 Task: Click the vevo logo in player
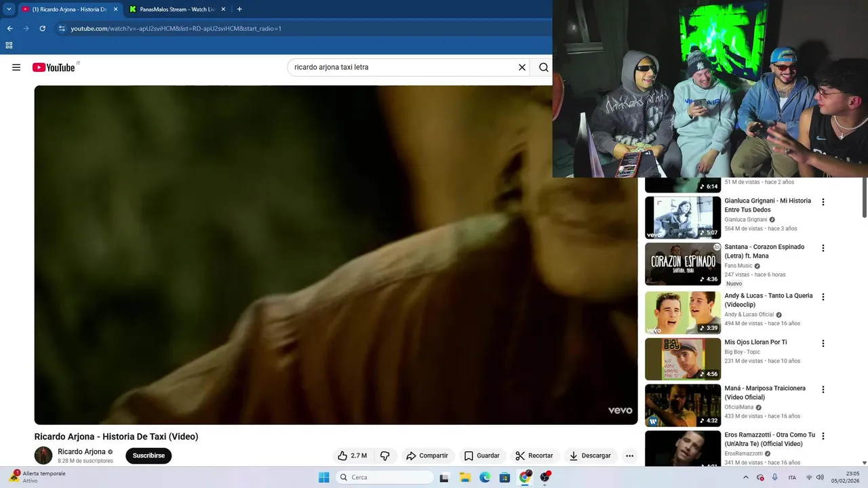click(x=620, y=410)
